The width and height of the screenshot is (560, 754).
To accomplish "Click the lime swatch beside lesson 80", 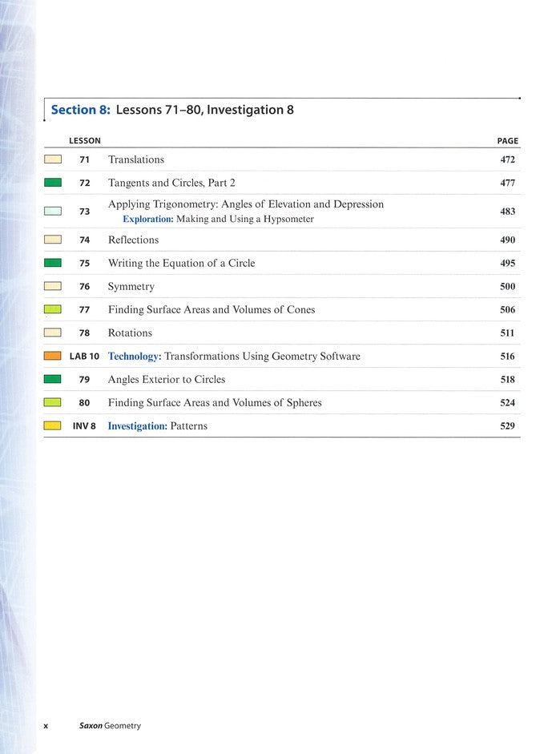I will point(53,402).
